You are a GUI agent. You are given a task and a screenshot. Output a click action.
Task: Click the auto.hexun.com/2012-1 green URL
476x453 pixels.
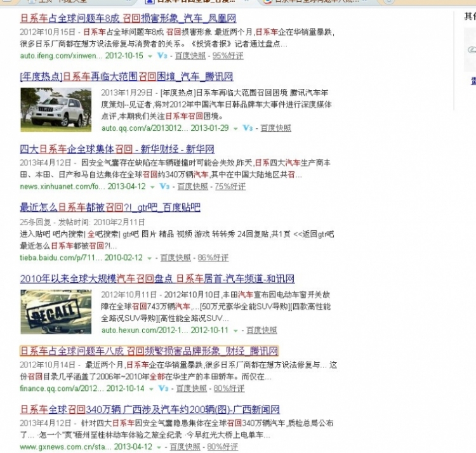[x=145, y=330]
